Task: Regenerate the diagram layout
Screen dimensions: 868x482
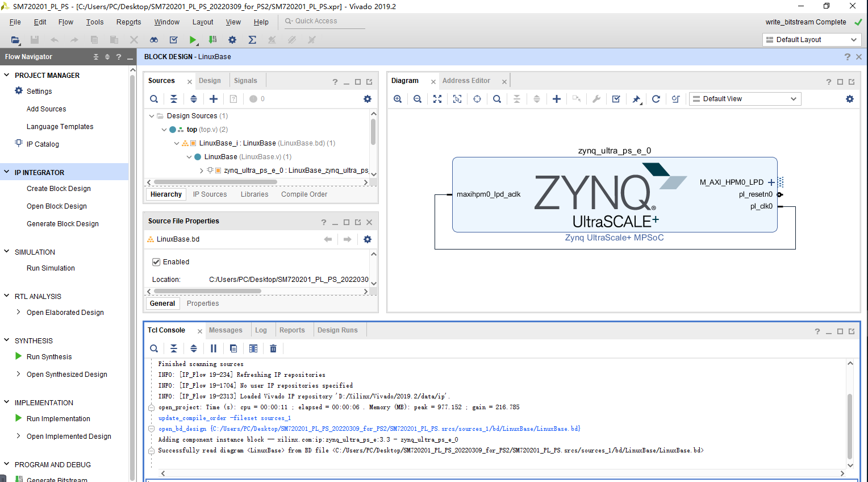Action: (656, 98)
